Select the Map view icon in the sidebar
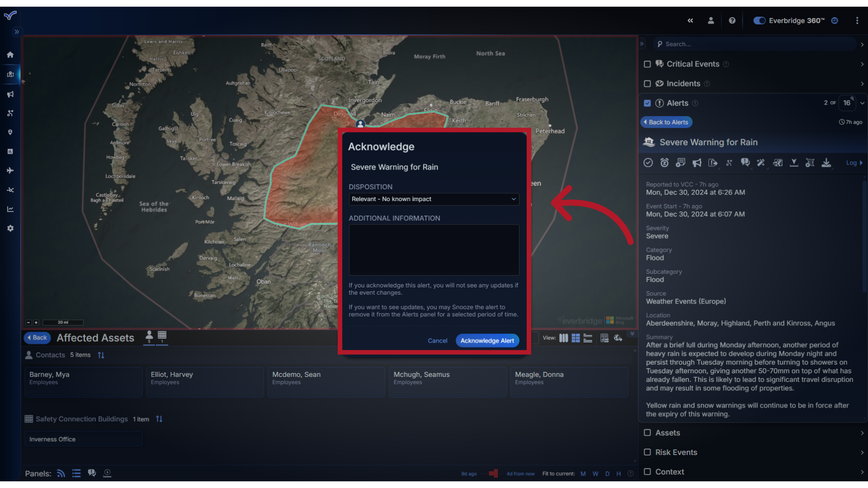 tap(10, 75)
